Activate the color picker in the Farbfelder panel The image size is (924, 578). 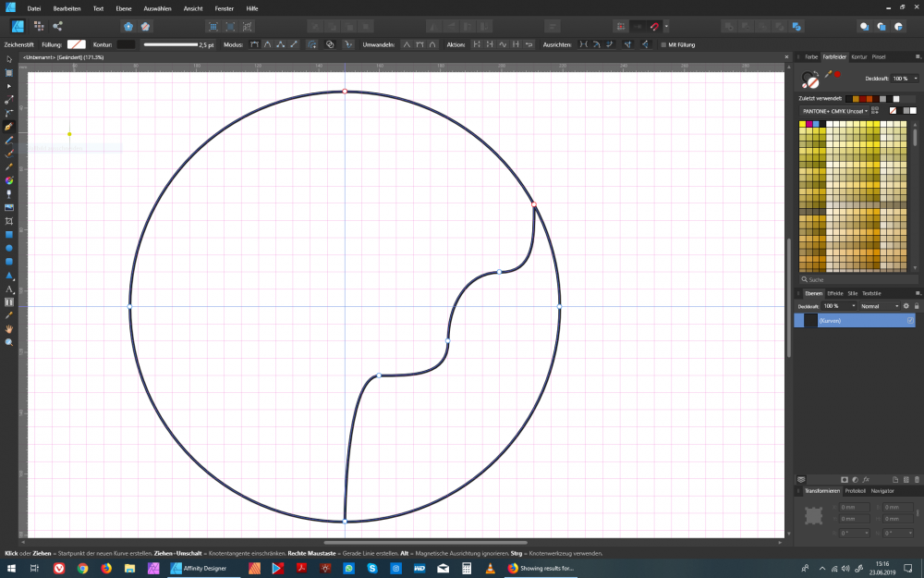point(827,74)
